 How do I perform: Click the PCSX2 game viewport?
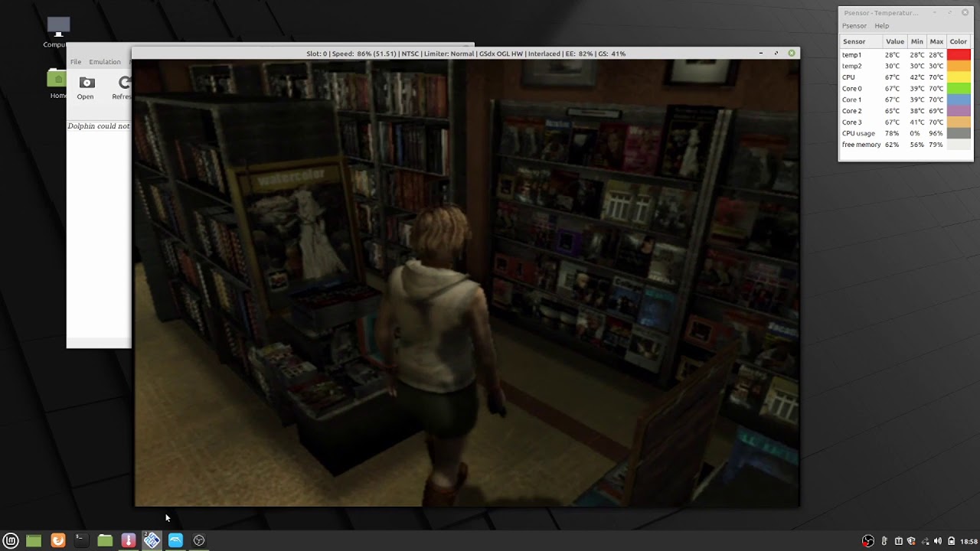click(x=467, y=283)
